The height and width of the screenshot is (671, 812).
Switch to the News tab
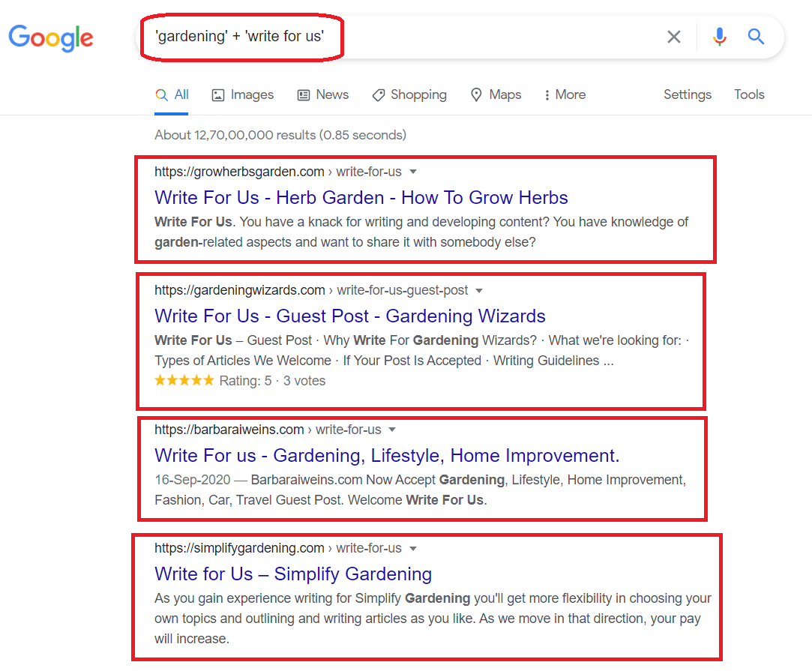click(x=322, y=94)
